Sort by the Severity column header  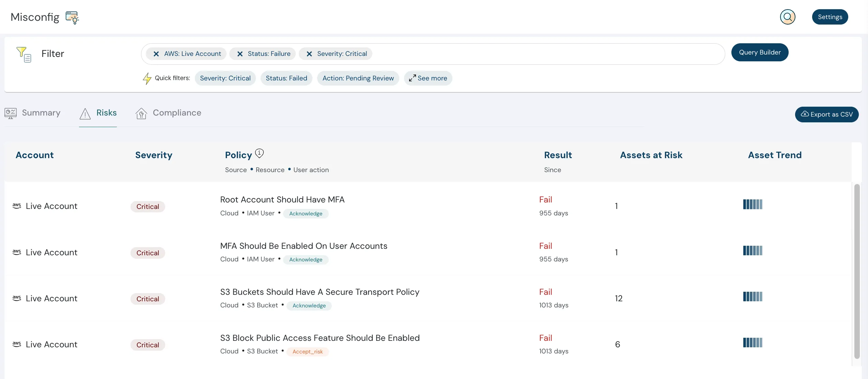coord(154,155)
